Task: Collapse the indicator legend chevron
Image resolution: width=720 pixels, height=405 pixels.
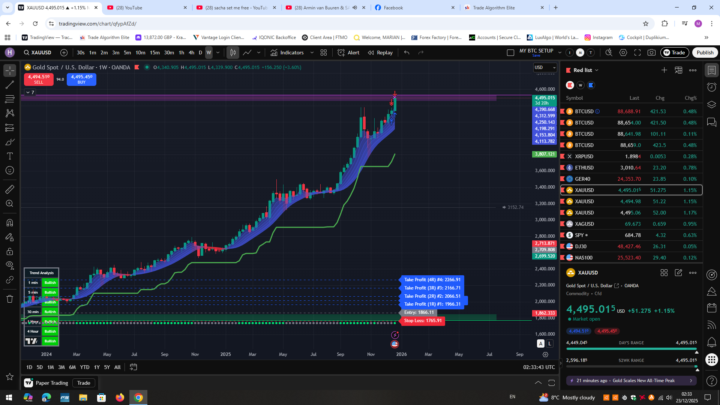Action: tap(30, 92)
